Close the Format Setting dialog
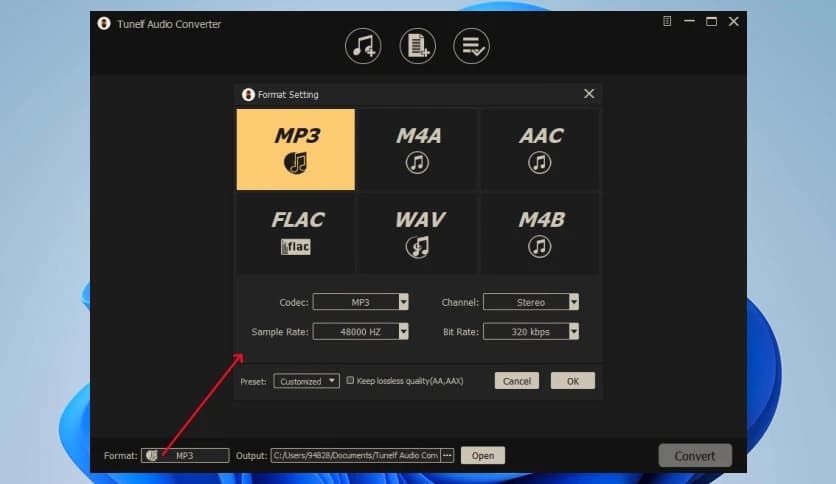This screenshot has height=484, width=836. point(589,94)
